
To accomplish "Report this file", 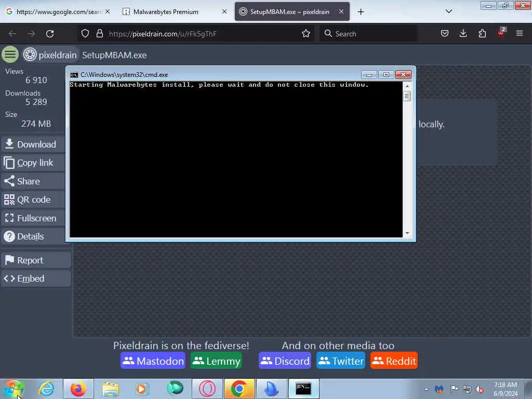I will pos(36,260).
